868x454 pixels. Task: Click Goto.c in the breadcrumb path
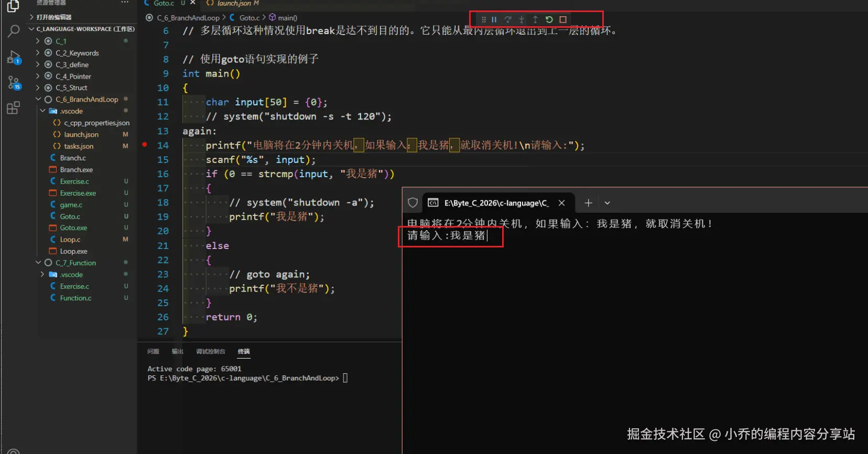coord(249,18)
